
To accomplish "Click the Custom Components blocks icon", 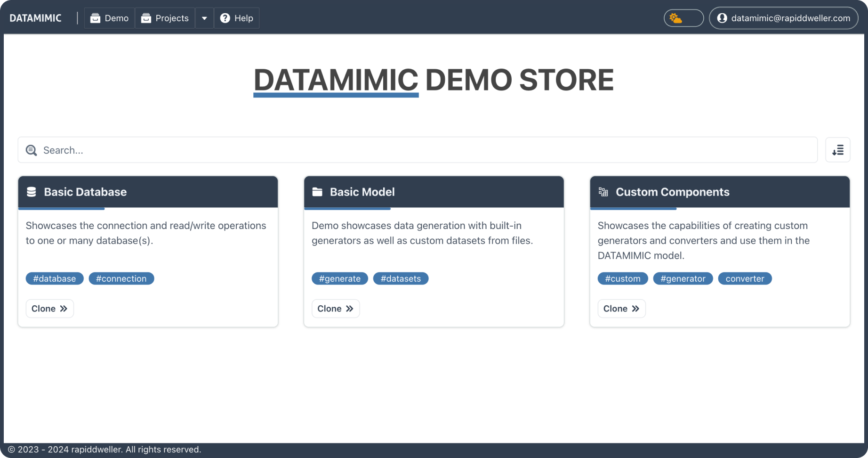I will point(603,192).
